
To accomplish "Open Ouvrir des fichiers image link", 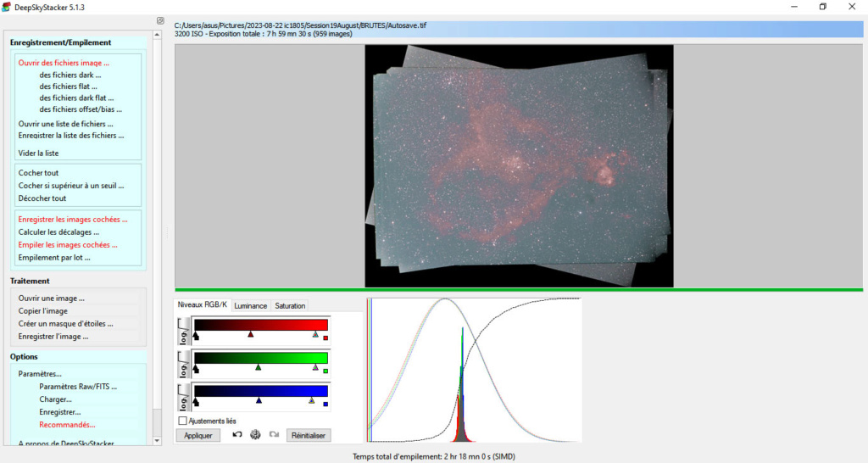I will (x=64, y=63).
